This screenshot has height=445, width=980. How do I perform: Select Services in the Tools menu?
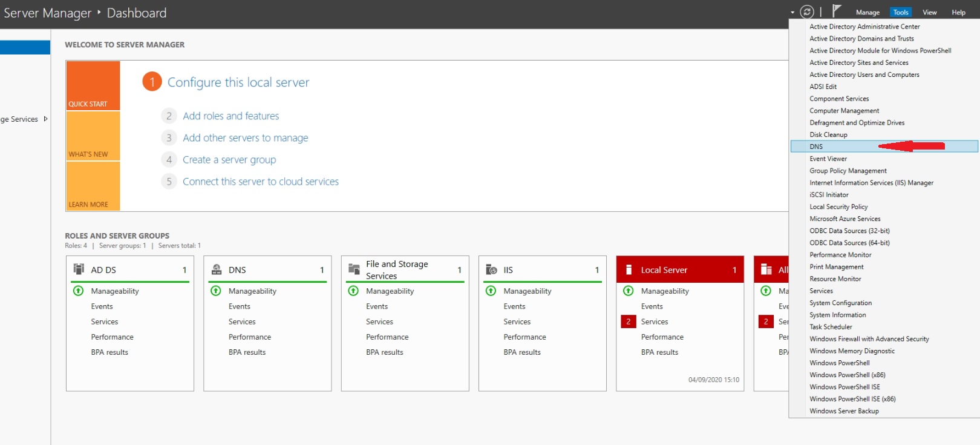point(821,291)
